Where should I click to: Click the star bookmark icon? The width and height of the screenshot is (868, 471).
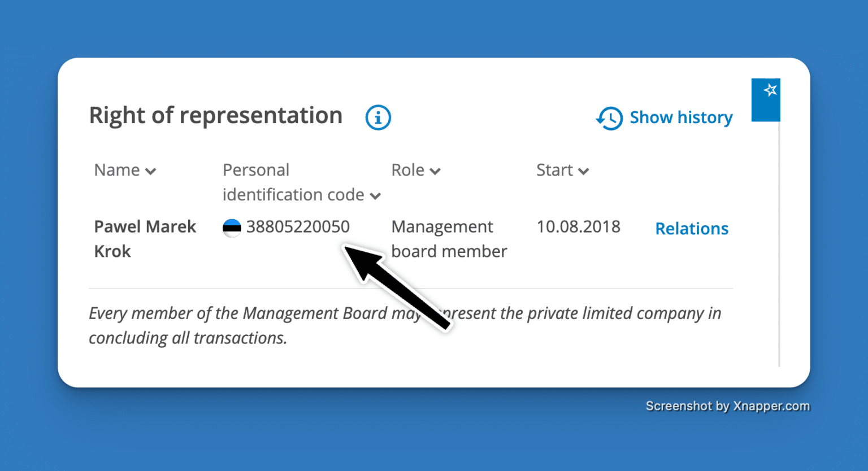pyautogui.click(x=770, y=90)
